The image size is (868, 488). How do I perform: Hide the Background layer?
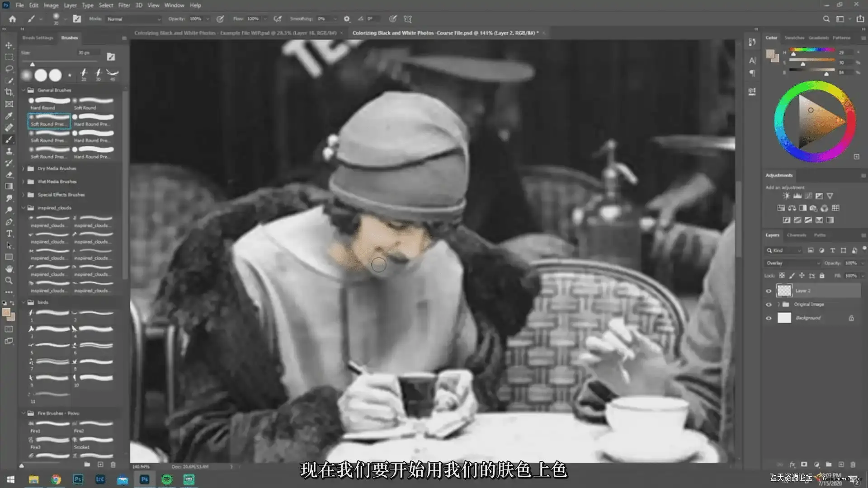tap(769, 318)
